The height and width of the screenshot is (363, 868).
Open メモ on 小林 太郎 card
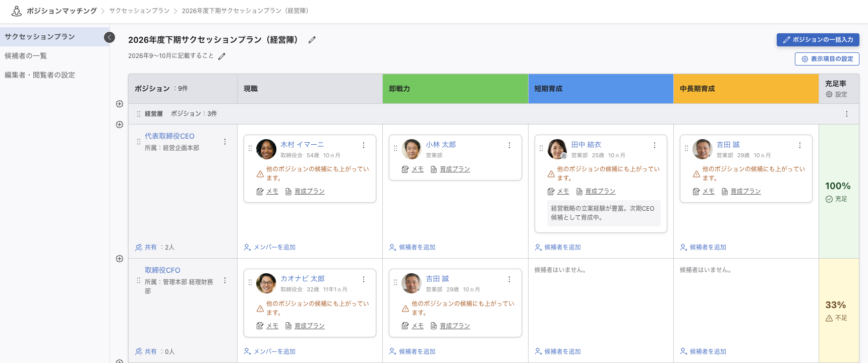click(413, 169)
